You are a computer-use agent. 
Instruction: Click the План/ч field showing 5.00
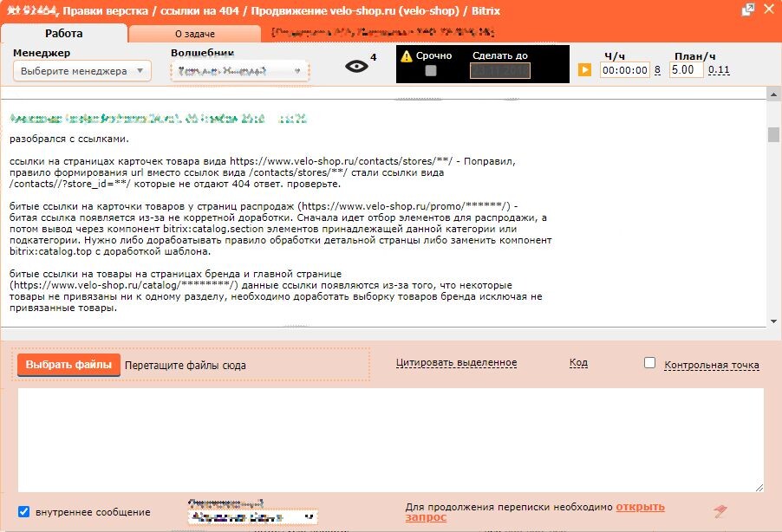tap(686, 70)
